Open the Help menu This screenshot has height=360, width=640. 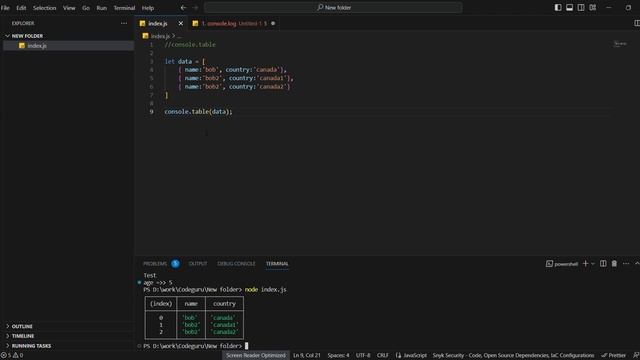pyautogui.click(x=148, y=8)
